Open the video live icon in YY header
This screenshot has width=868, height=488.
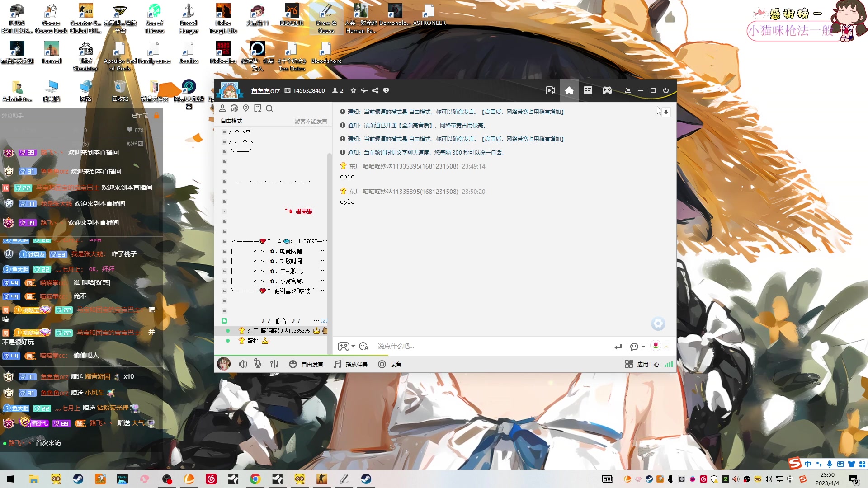[x=550, y=90]
